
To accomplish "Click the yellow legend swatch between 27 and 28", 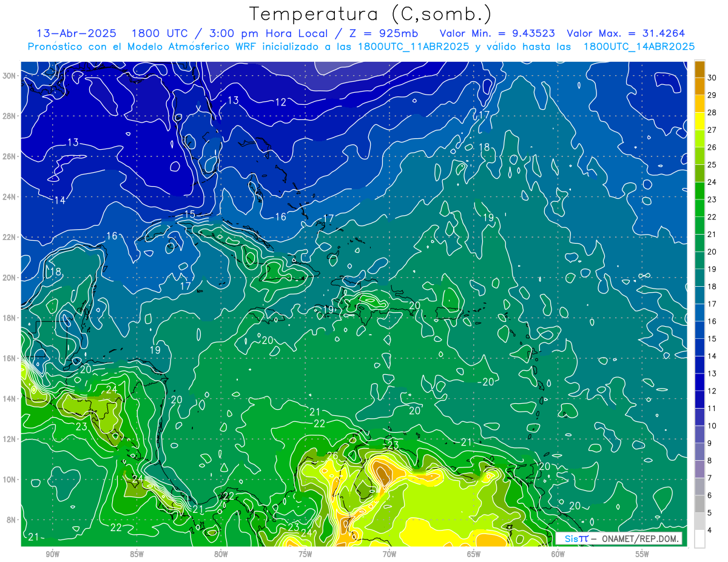I will tap(699, 121).
